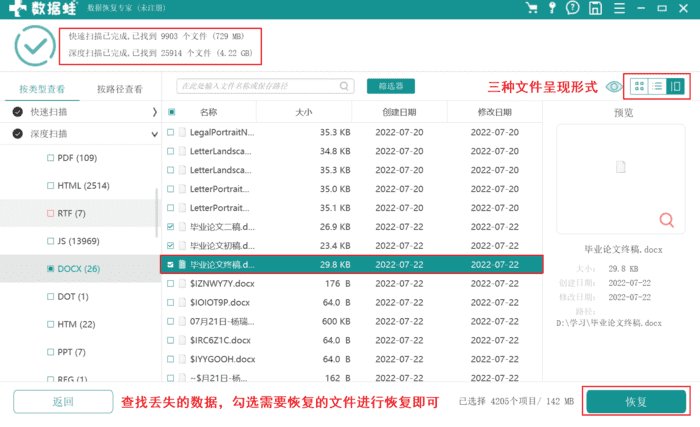Viewport: 700px width, 427px height.
Task: Click the red magnifier in the preview pane
Action: coord(667,220)
